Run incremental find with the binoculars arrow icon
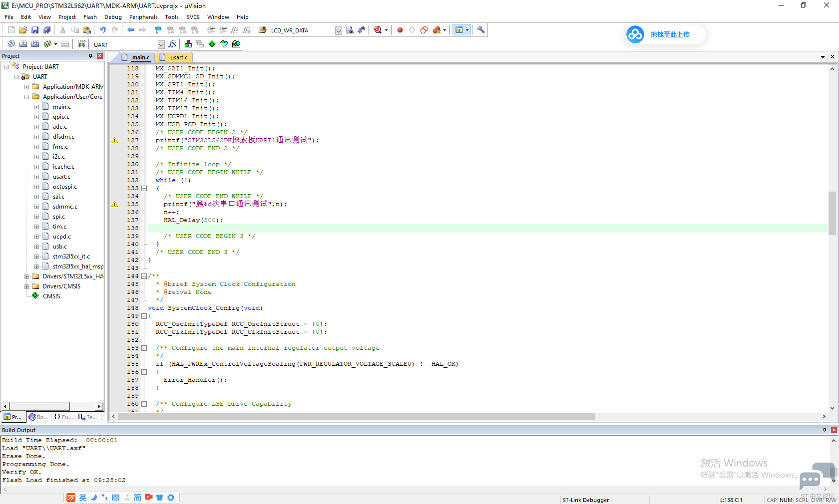This screenshot has width=839, height=504. point(362,30)
